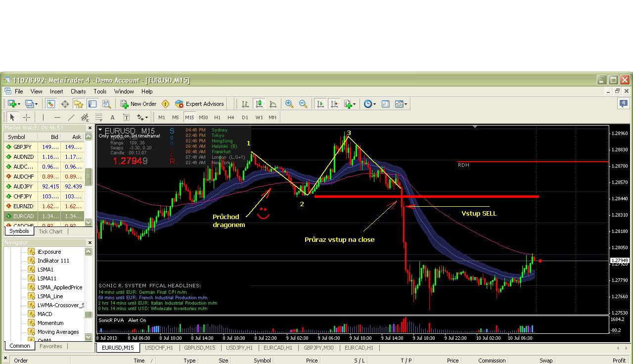Open the Profiles dropdown arrow
The image size is (633, 364).
point(36,104)
